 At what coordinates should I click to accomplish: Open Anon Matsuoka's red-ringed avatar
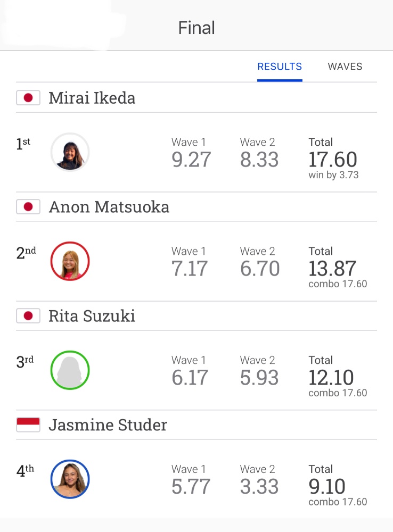(70, 261)
